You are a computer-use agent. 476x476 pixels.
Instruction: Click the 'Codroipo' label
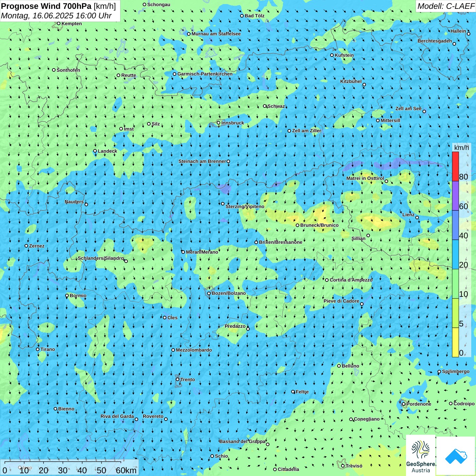464,404
